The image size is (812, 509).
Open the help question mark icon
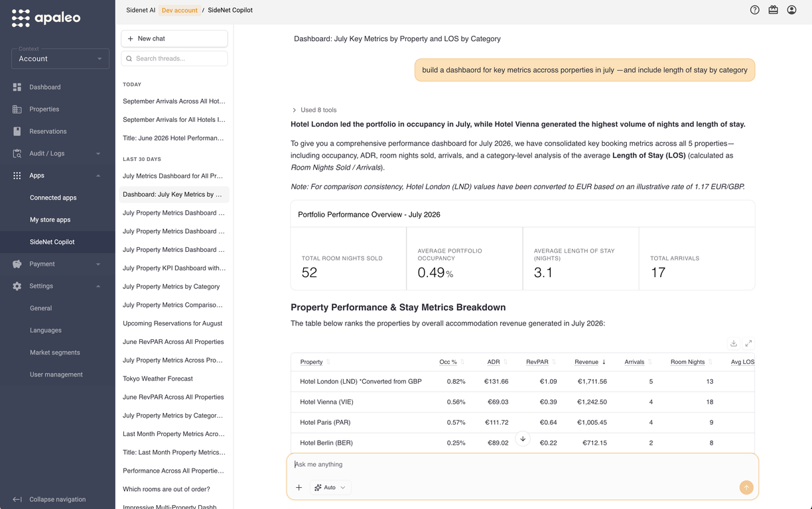click(755, 10)
